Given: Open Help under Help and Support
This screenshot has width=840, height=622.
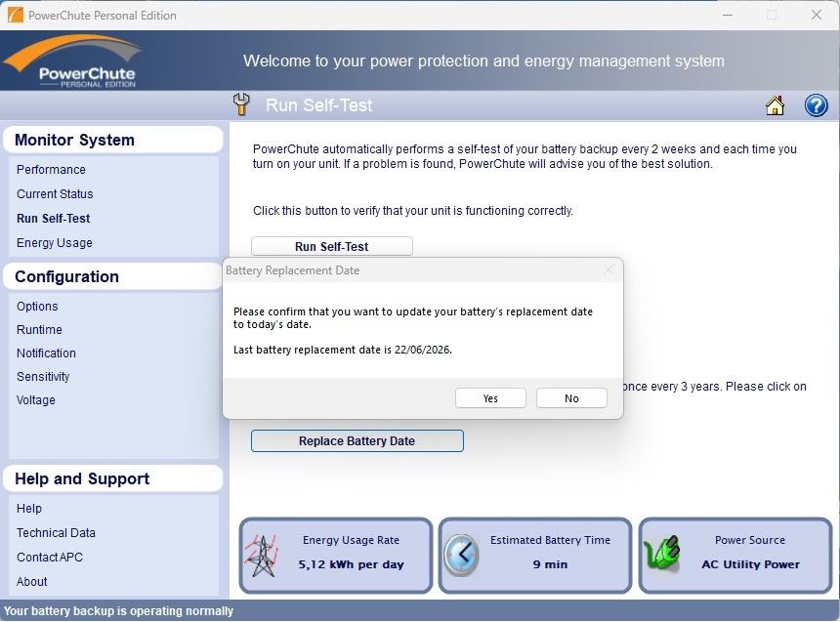Looking at the screenshot, I should pos(29,508).
